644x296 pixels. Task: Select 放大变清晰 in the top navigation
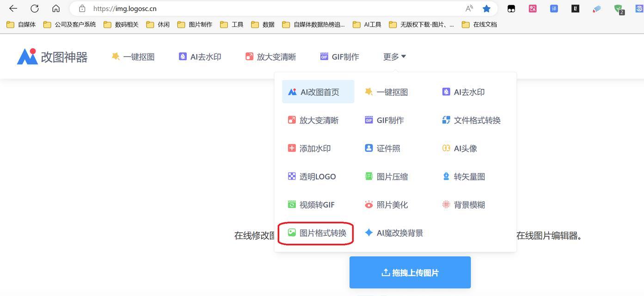click(x=270, y=56)
